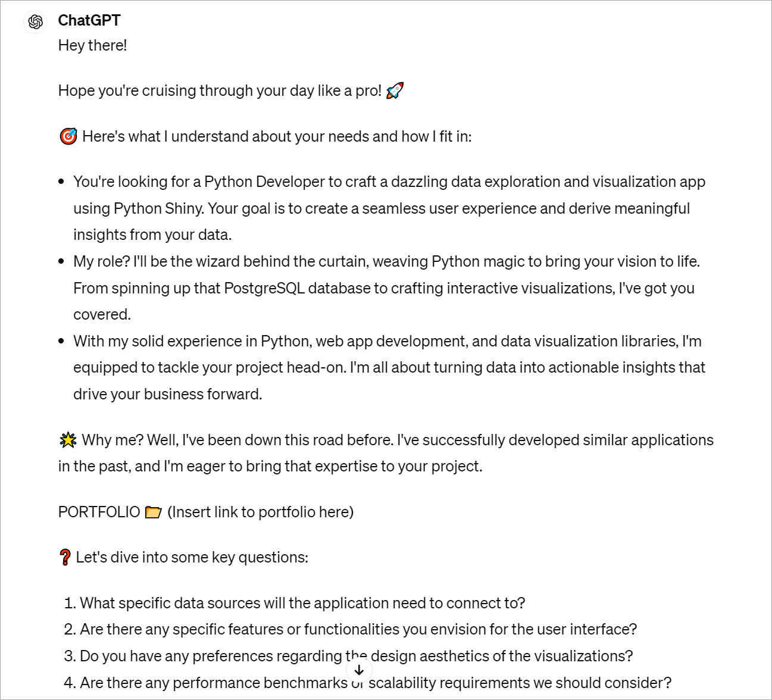Screen dimensions: 772x700
Task: Click the '(Insert link to portfolio here)' placeholder
Action: point(261,511)
